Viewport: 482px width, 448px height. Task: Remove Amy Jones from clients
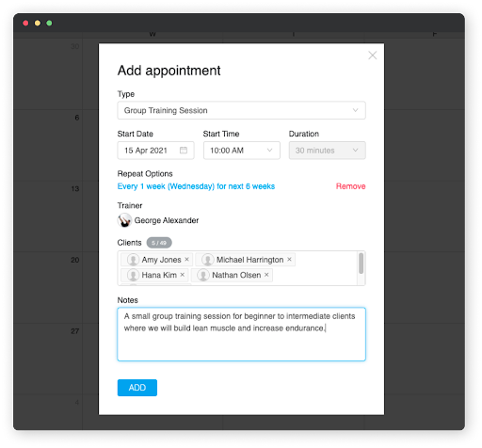click(186, 260)
